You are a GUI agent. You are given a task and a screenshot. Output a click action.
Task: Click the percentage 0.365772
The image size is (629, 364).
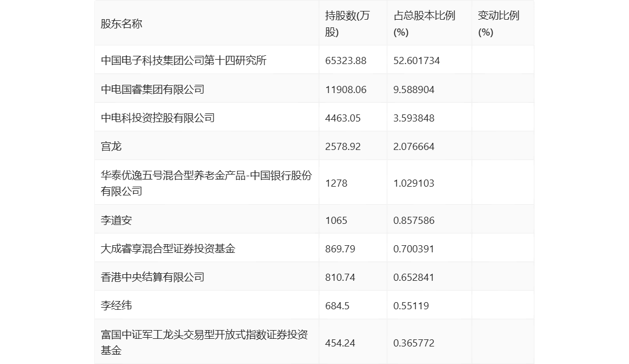[x=414, y=343]
